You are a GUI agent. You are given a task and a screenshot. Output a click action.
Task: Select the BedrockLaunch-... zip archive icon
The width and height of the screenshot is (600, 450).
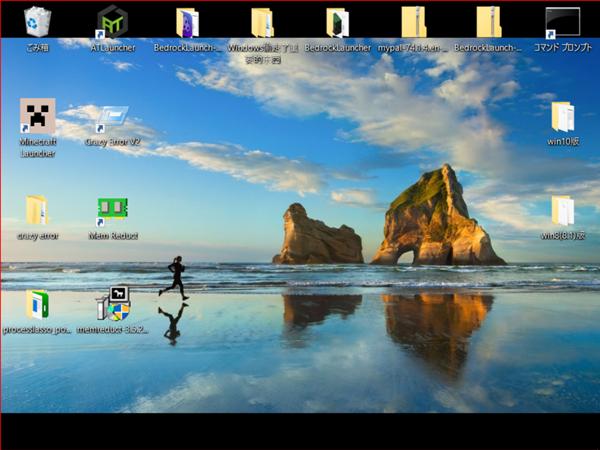tap(488, 22)
